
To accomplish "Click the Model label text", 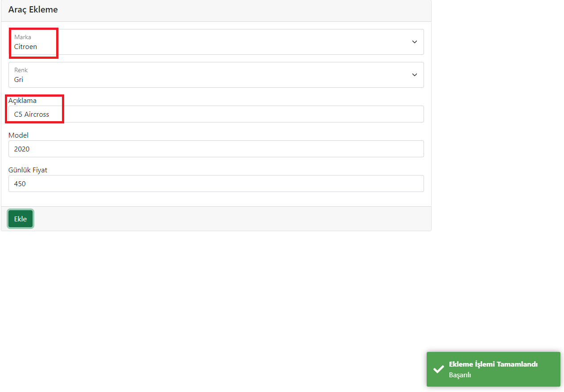I will coord(18,135).
